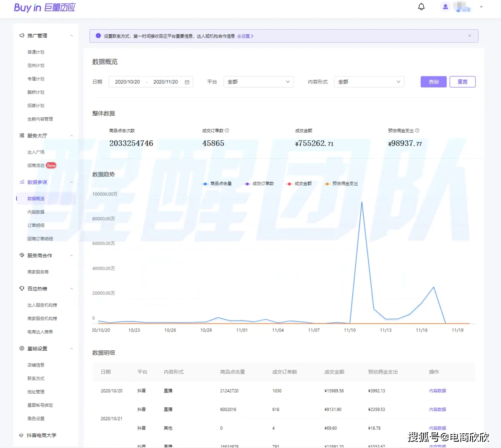Image resolution: width=501 pixels, height=448 pixels.
Task: Click the user avatar icon
Action: 445,7
